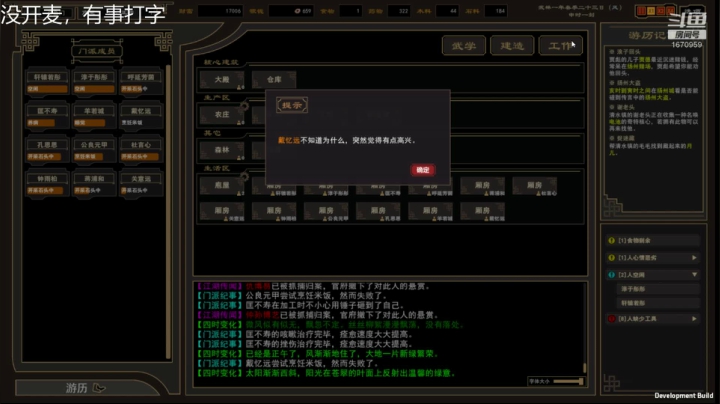Click the 门派成员 panel header
The height and width of the screenshot is (404, 720).
pos(97,51)
